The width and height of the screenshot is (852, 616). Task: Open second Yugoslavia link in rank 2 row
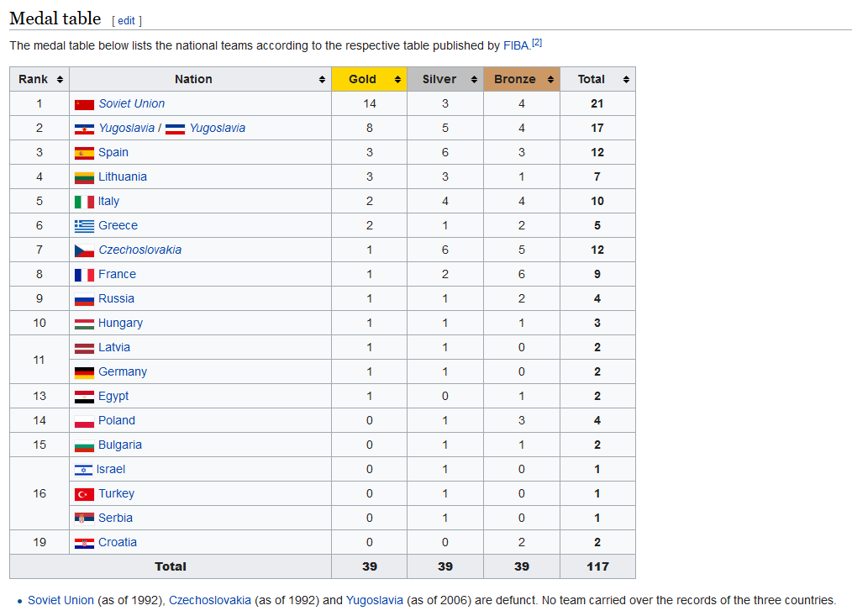coord(218,129)
